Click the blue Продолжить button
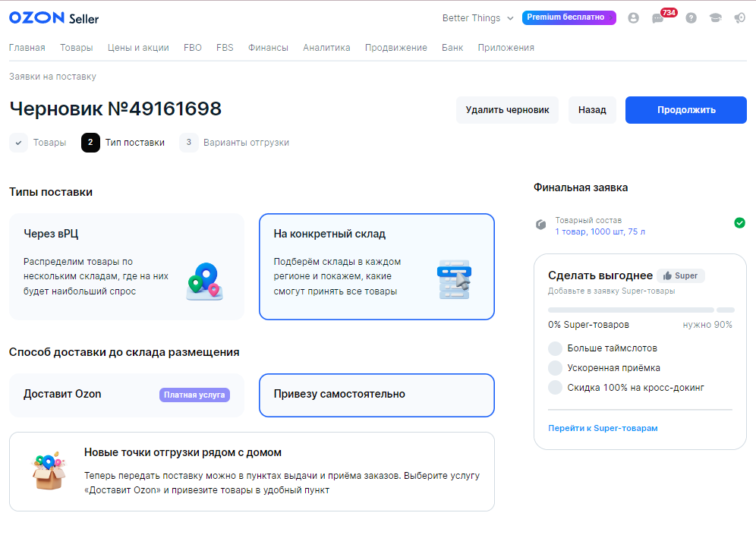The width and height of the screenshot is (756, 535). point(686,110)
